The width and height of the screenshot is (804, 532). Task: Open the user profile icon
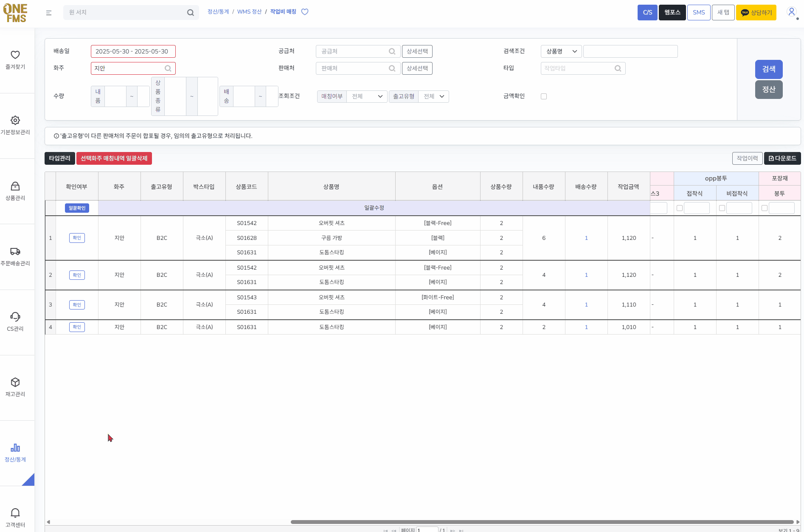792,12
